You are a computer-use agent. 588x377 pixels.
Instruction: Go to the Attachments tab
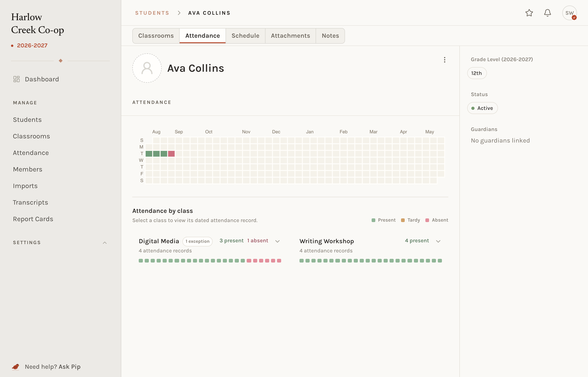pos(290,36)
